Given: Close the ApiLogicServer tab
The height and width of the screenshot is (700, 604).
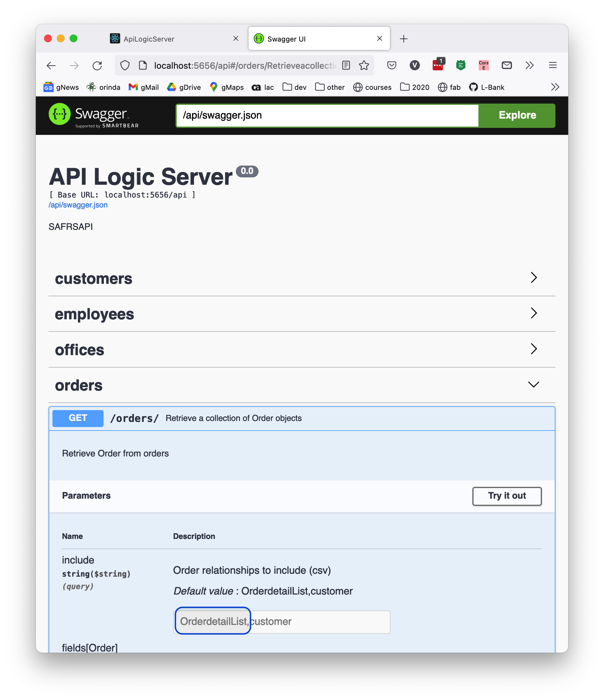Looking at the screenshot, I should click(236, 38).
